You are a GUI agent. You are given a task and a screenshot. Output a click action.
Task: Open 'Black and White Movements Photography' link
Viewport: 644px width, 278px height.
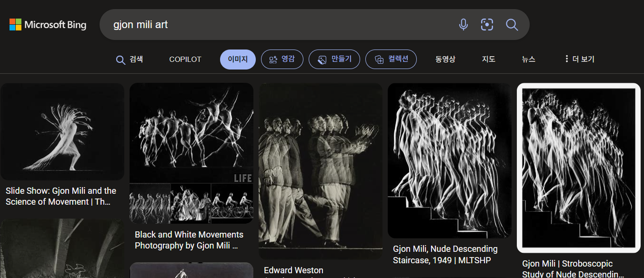(x=190, y=240)
